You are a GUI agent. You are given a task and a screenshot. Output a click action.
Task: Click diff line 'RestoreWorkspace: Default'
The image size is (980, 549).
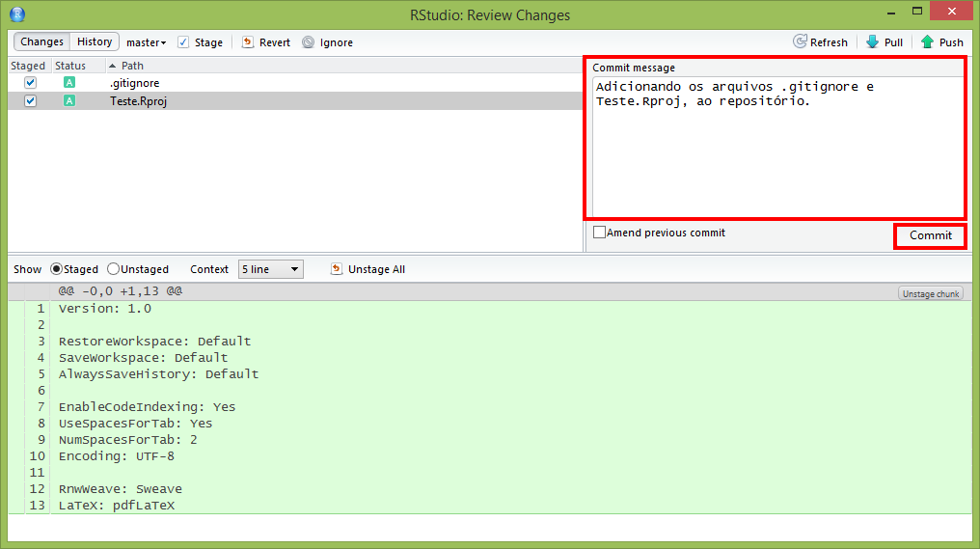[155, 341]
